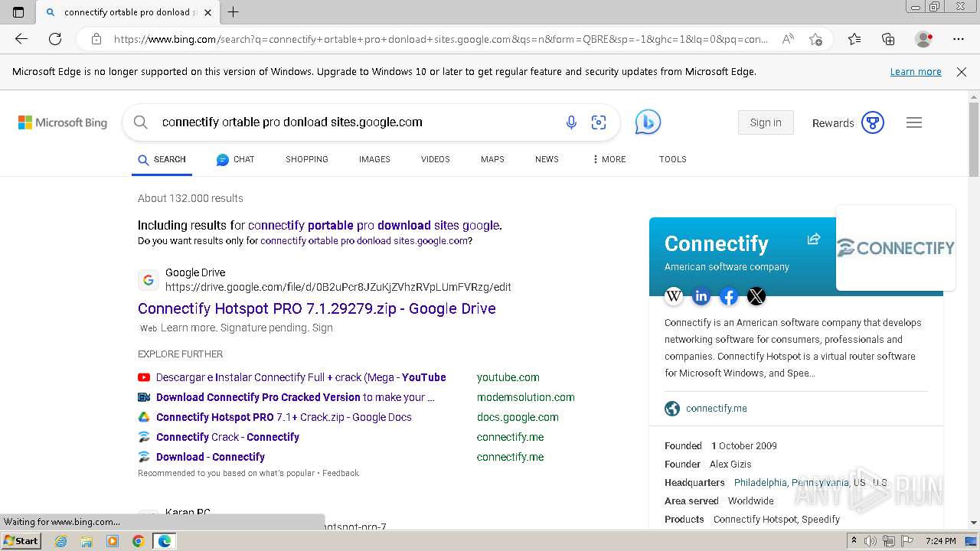Show hidden system tray icons
The width and height of the screenshot is (980, 551).
click(854, 541)
